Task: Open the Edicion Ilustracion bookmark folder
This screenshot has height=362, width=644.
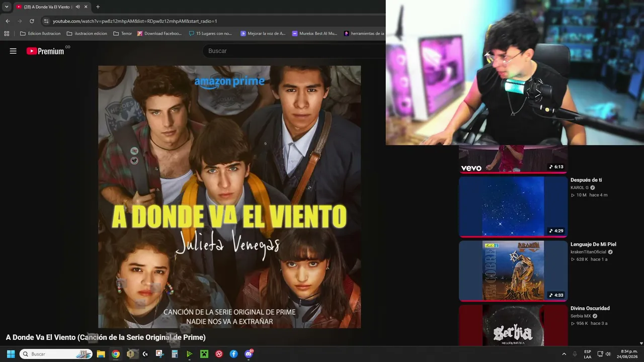Action: [x=40, y=34]
